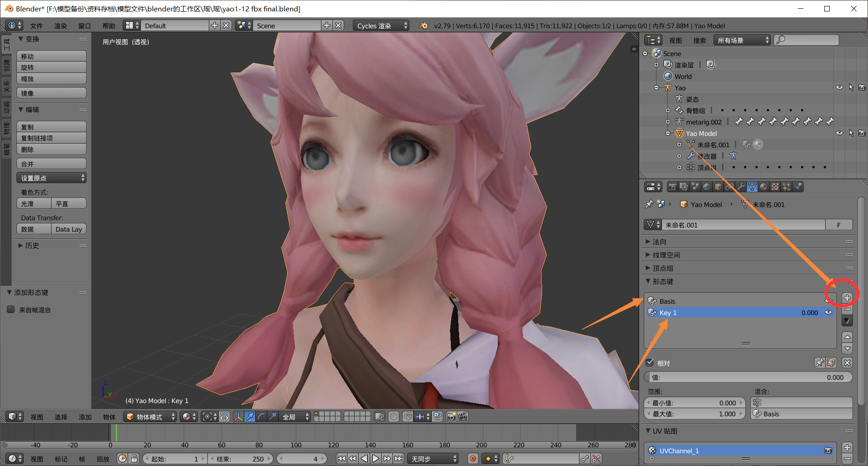Open the Particles properties tab (sparkles icon)
The height and width of the screenshot is (466, 868).
[786, 186]
